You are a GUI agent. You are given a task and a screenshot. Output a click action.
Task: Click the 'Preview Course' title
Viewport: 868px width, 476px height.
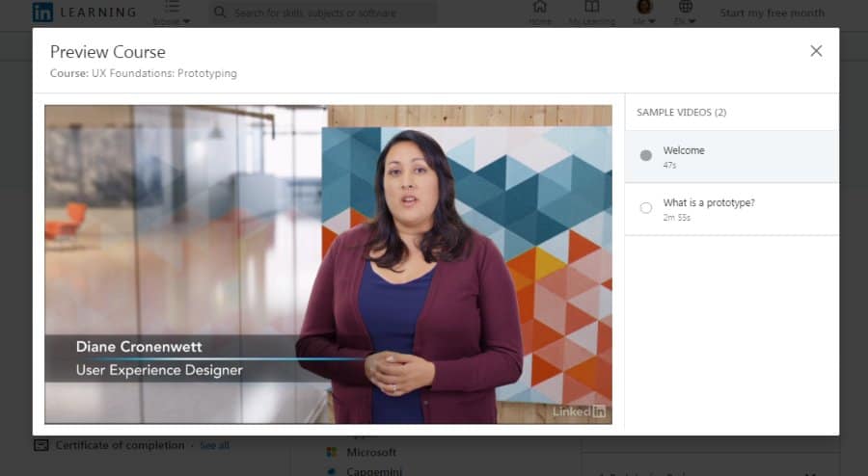(108, 52)
